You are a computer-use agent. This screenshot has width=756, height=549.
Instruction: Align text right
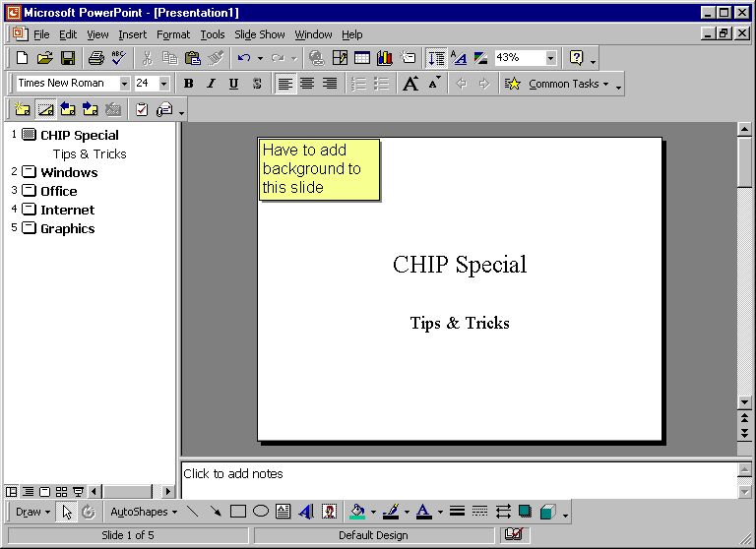[330, 84]
